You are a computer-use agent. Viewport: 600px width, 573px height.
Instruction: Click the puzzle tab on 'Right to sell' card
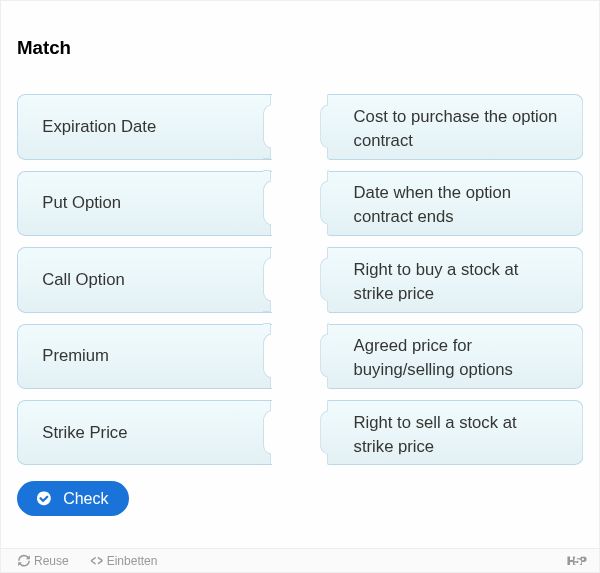point(324,433)
